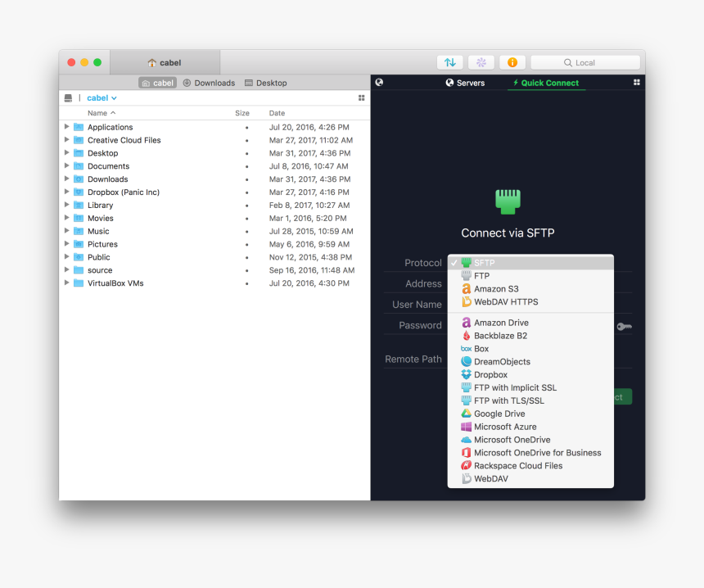The image size is (704, 588).
Task: Jump to Desktop favorite
Action: point(266,83)
